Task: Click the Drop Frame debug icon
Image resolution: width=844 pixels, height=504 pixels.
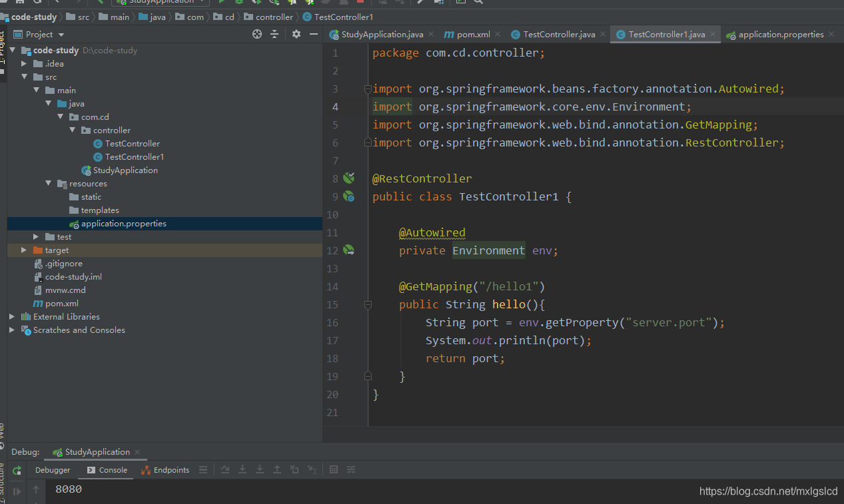Action: 294,470
